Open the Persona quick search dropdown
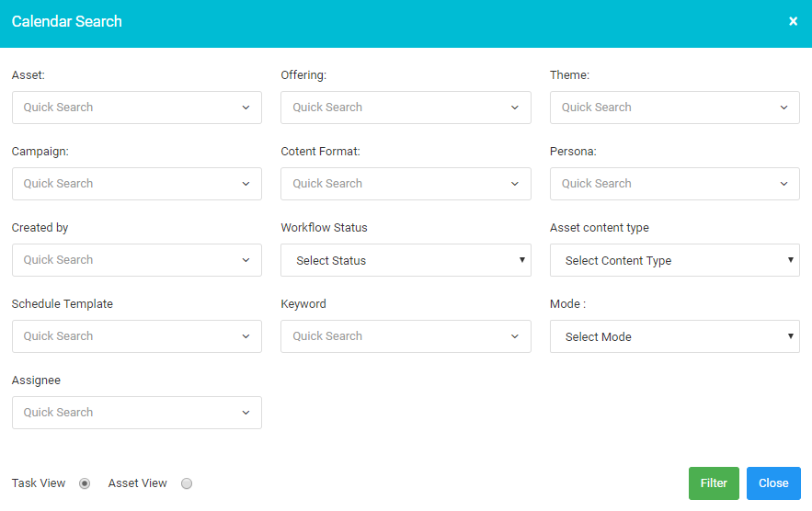 (675, 184)
